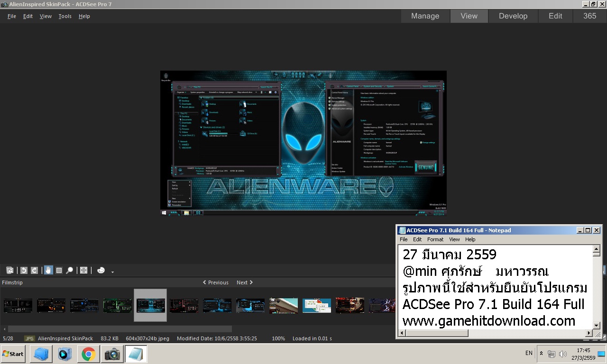Open the Windows Start menu
Viewport: 607px width, 364px height.
(x=13, y=354)
